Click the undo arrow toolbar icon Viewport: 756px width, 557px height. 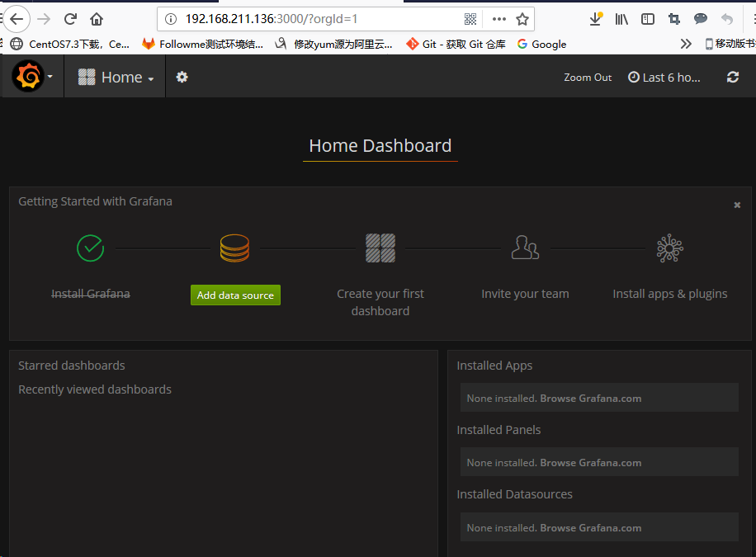pos(727,19)
